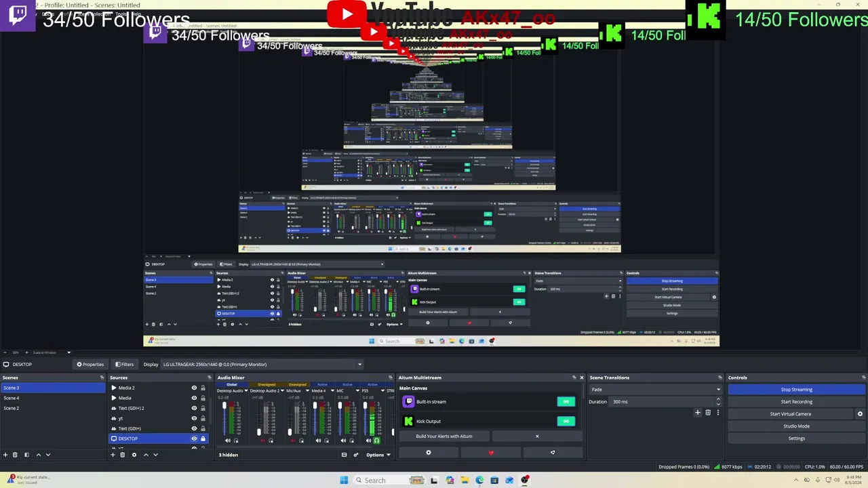Viewport: 868px width, 488px height.
Task: Move the selected source up
Action: pos(145,455)
